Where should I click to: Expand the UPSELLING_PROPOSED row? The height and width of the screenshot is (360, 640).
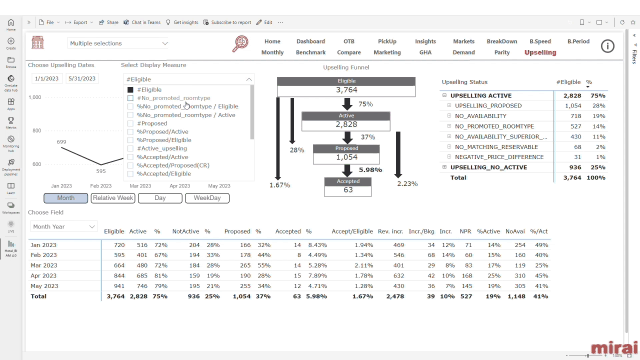[x=449, y=106]
